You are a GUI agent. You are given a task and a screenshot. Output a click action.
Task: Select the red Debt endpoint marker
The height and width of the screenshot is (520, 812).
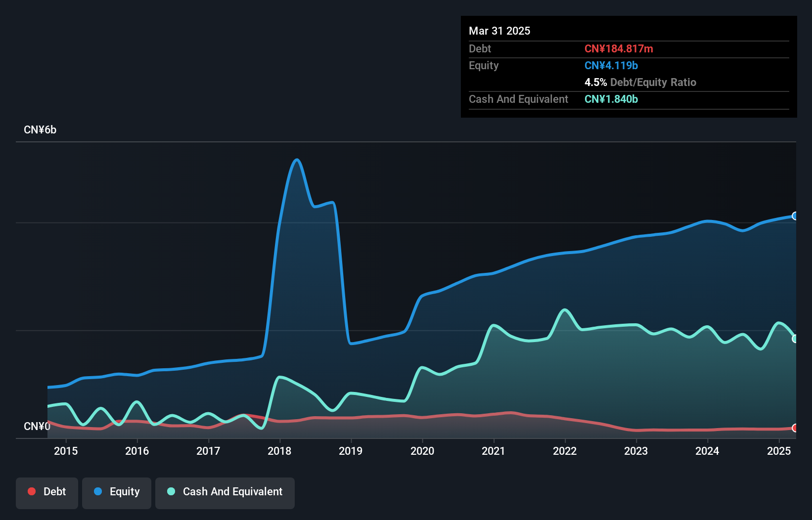pyautogui.click(x=795, y=428)
